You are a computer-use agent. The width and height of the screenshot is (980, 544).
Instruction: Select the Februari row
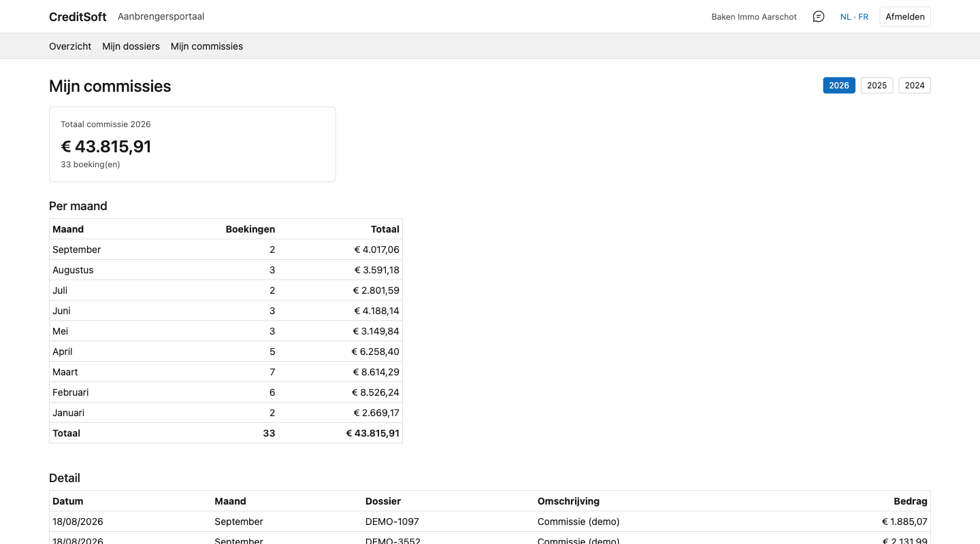click(226, 392)
